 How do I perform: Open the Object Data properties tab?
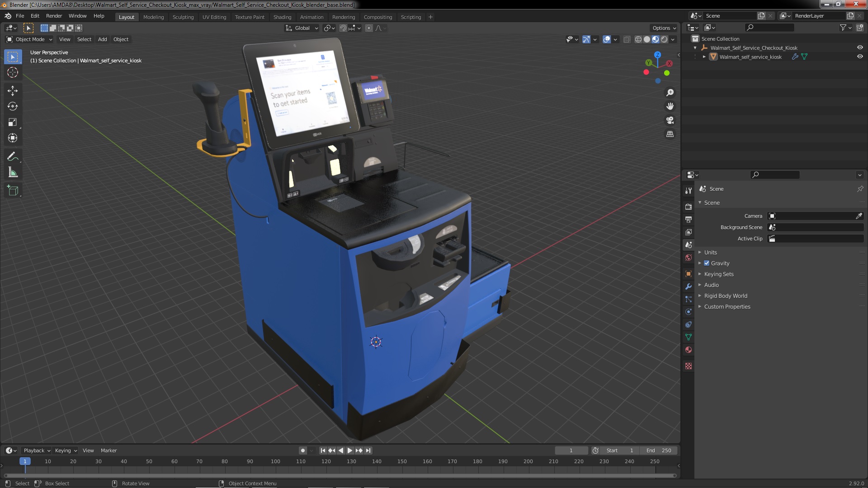click(689, 337)
